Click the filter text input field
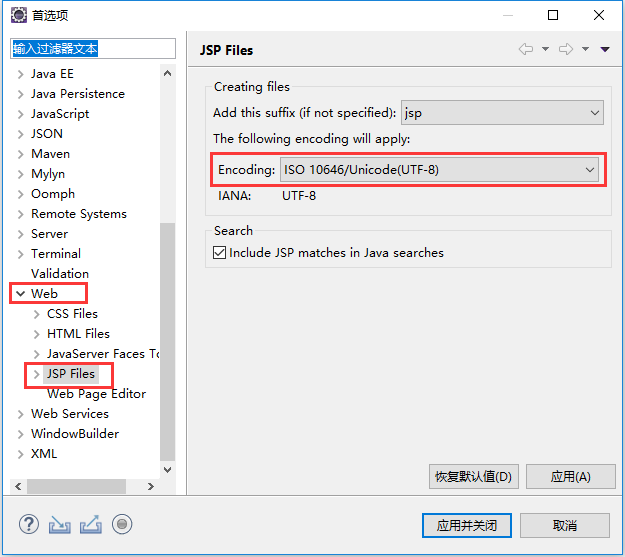The image size is (625, 557). click(x=93, y=49)
